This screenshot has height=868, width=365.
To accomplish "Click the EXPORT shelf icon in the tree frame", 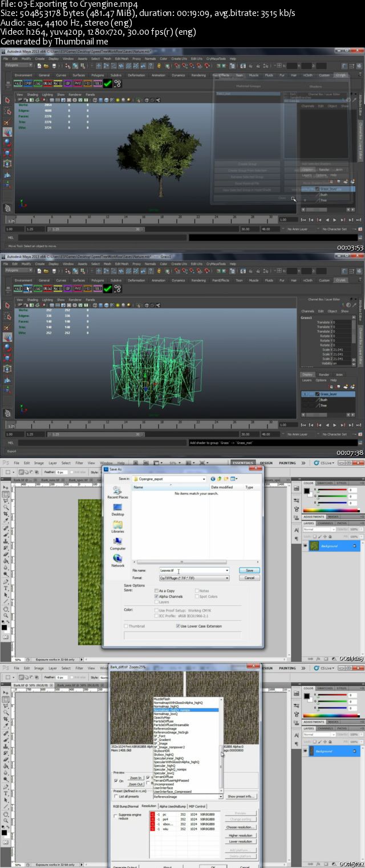I will pos(29,83).
